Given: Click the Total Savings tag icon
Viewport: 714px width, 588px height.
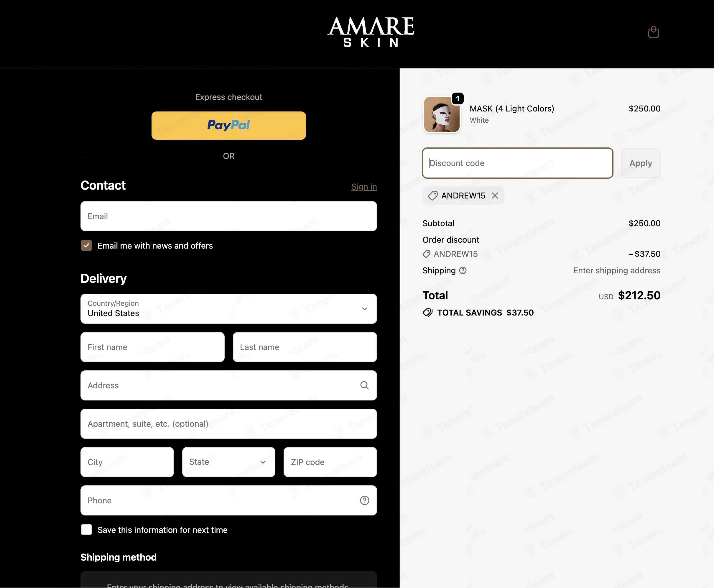Looking at the screenshot, I should 427,312.
